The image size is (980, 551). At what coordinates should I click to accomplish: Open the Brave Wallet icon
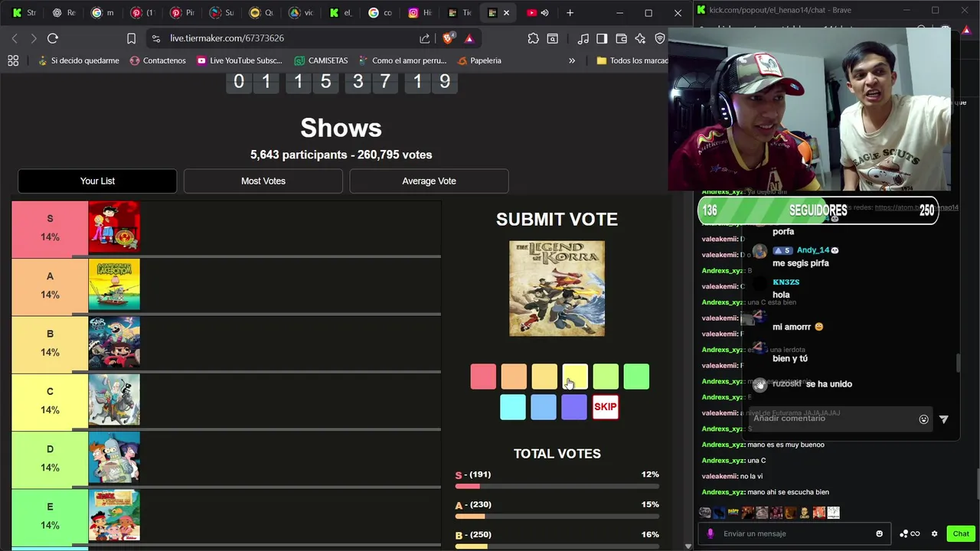click(x=621, y=38)
